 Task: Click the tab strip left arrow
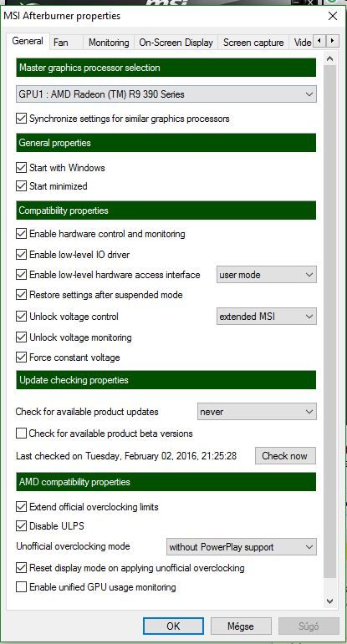pyautogui.click(x=319, y=41)
